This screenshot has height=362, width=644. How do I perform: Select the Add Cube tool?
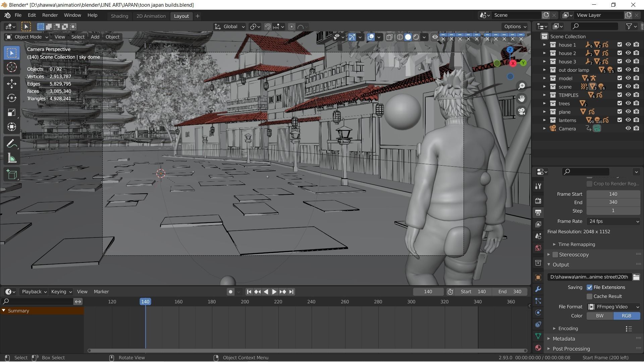[12, 175]
